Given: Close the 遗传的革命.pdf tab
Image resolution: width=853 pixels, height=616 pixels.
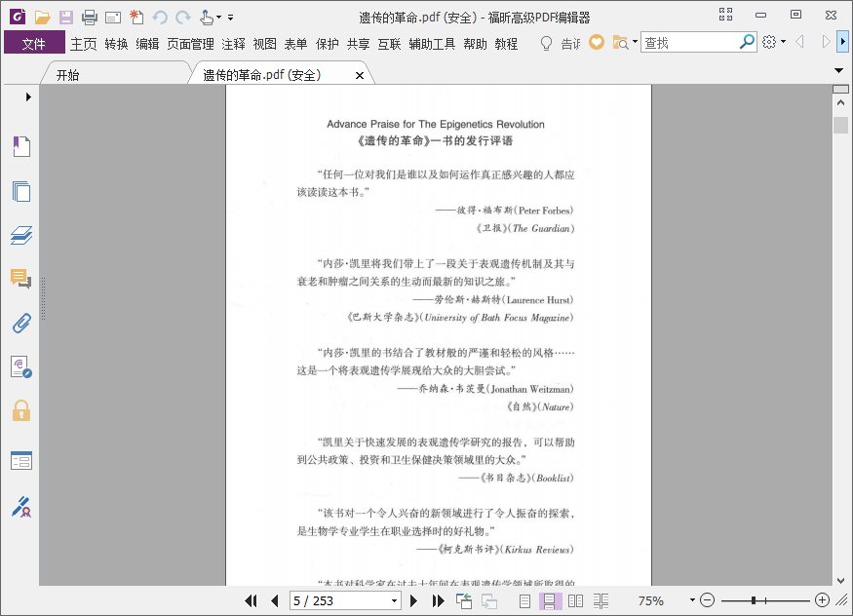Looking at the screenshot, I should pos(360,76).
